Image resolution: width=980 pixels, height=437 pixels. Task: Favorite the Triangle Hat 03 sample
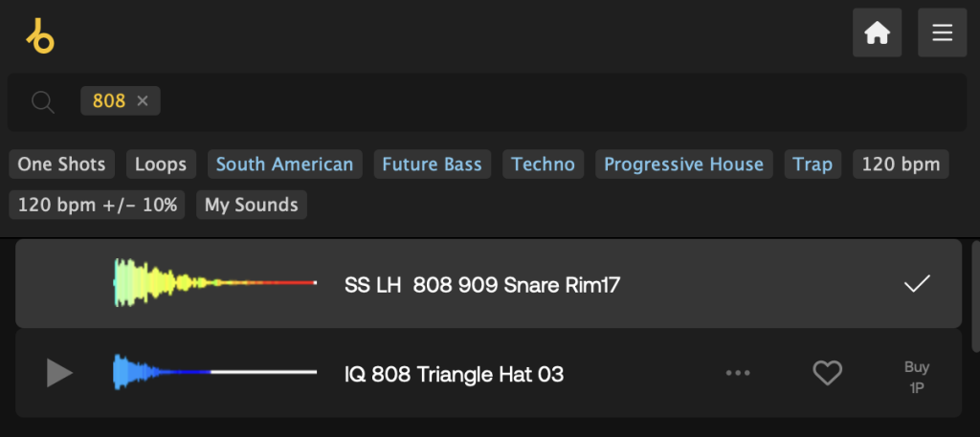pyautogui.click(x=827, y=373)
